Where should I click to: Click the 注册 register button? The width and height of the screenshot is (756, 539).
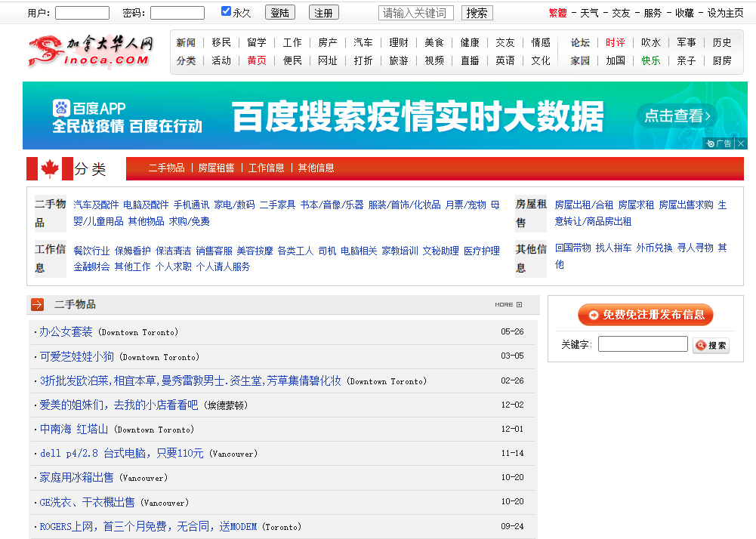pyautogui.click(x=323, y=13)
